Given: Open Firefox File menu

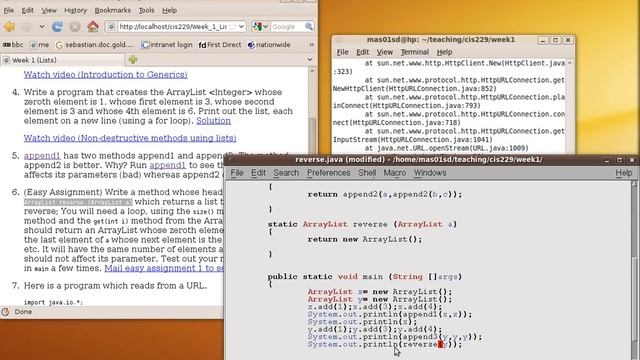Looking at the screenshot, I should click(9, 10).
